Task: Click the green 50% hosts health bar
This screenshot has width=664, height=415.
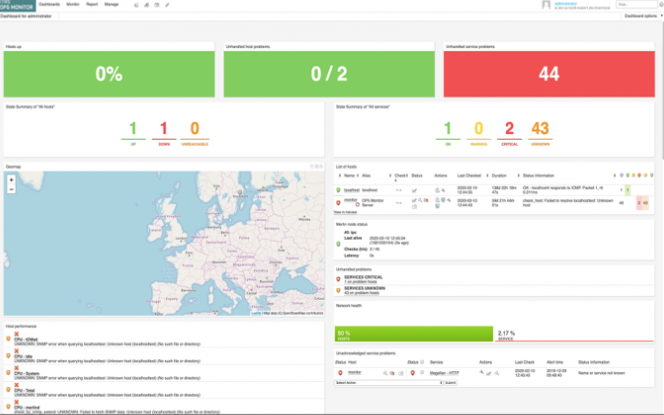Action: pyautogui.click(x=412, y=334)
